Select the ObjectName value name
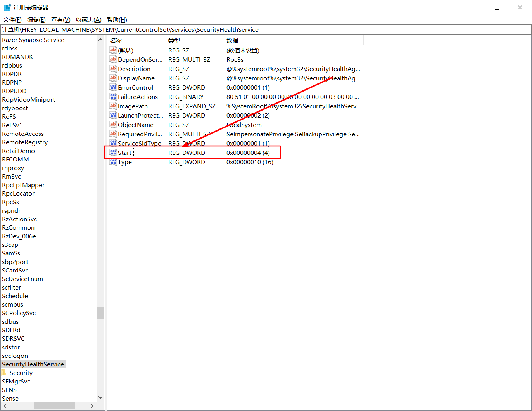This screenshot has width=532, height=411. 136,125
